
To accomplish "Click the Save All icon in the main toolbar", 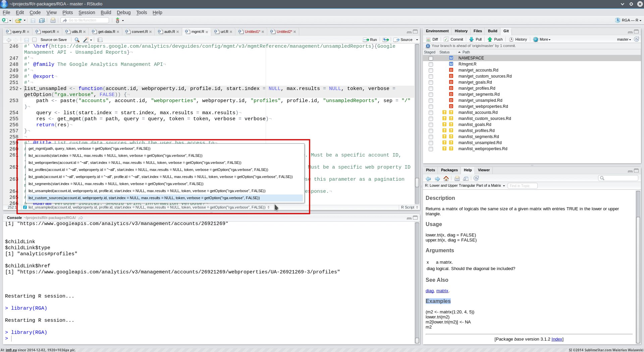I will point(42,20).
